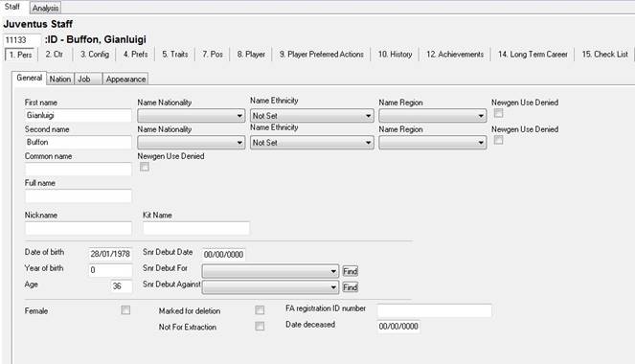Viewport: 635px width, 364px height.
Task: Open First name Name Ethnicity dropdown
Action: click(312, 116)
